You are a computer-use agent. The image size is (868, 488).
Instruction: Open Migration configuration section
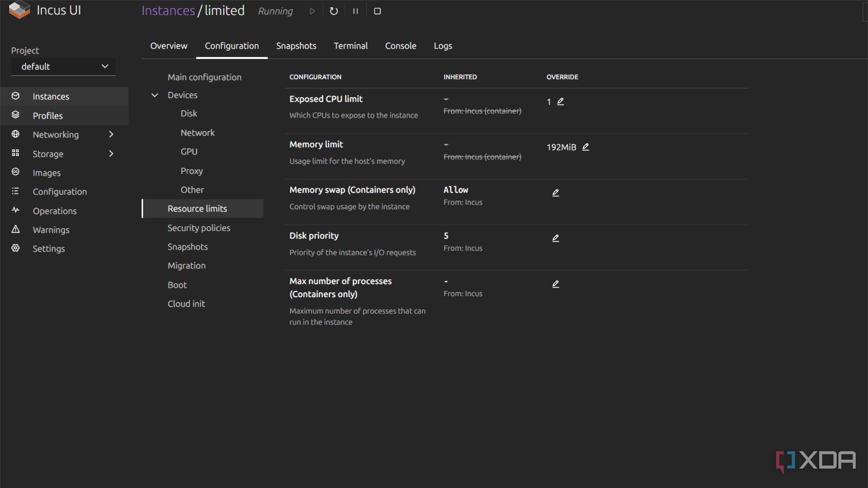186,266
